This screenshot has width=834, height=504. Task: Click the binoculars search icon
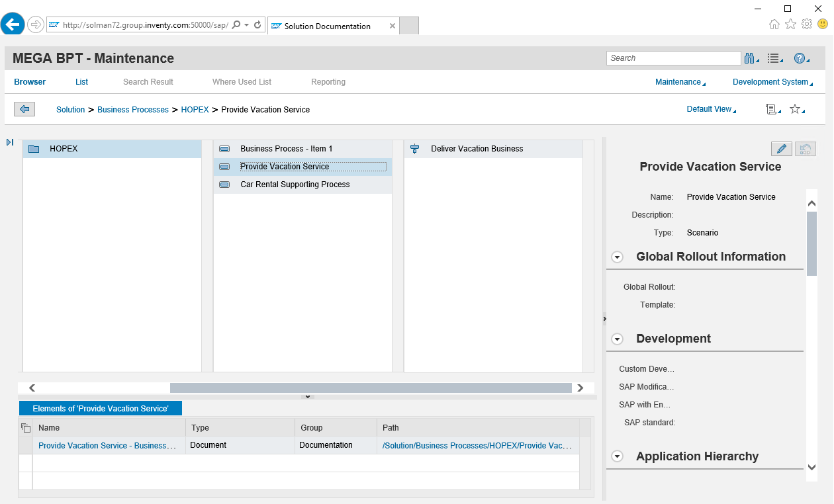coord(750,58)
